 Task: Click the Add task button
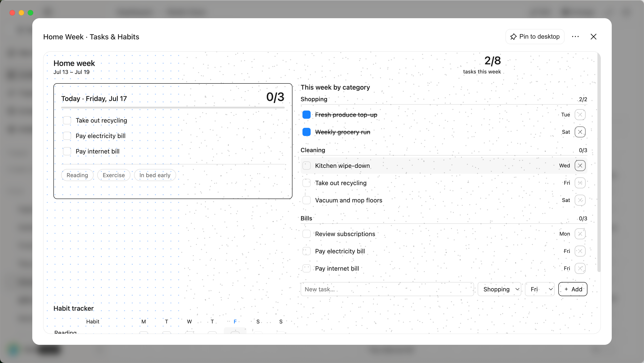pyautogui.click(x=572, y=289)
